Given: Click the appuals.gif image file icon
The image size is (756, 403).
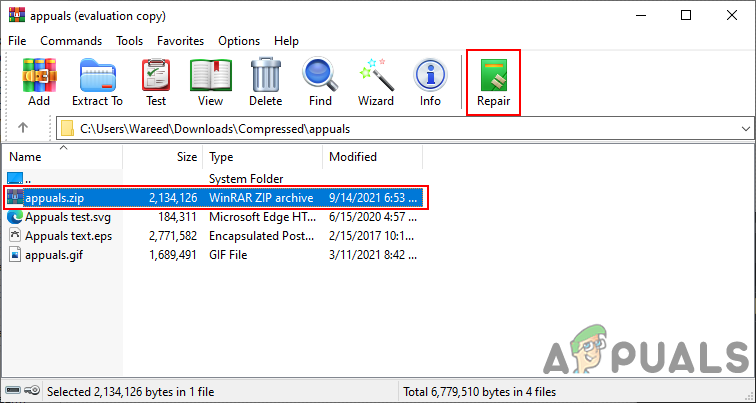Looking at the screenshot, I should pos(15,255).
